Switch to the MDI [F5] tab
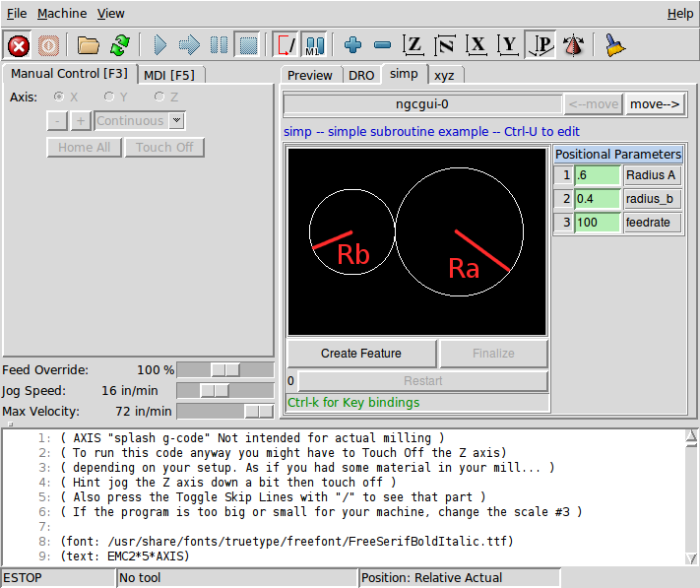 (x=168, y=75)
